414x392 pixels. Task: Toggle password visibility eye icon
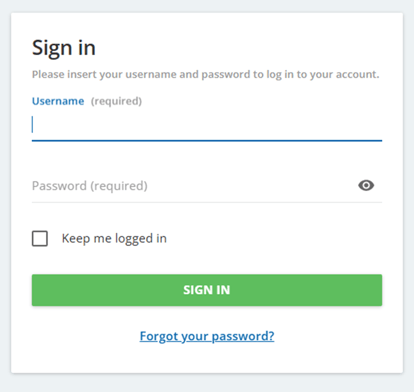tap(366, 185)
